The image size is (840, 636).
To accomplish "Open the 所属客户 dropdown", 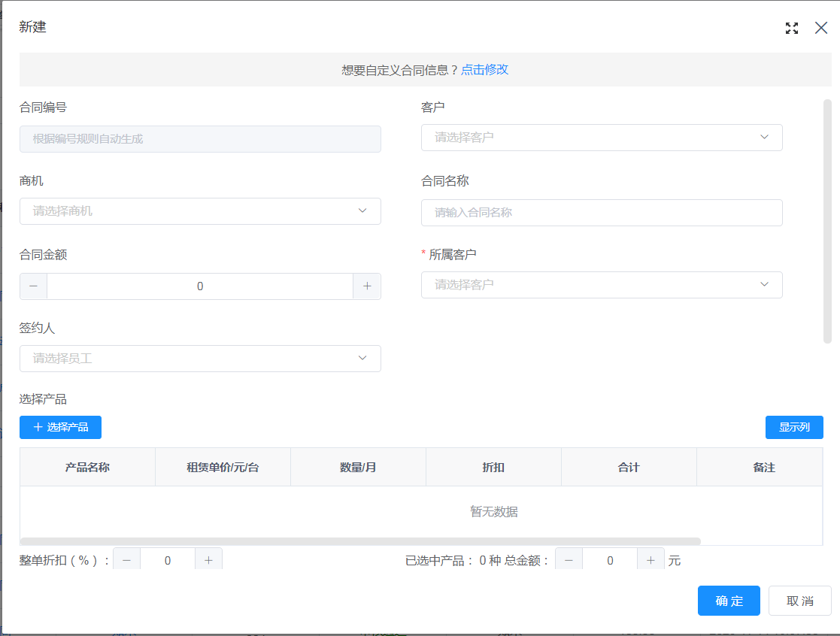I will point(602,285).
